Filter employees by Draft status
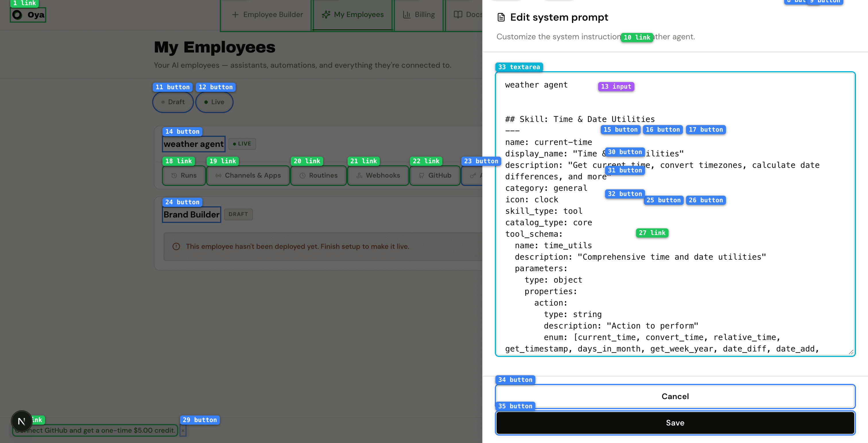This screenshot has height=443, width=868. pos(173,102)
